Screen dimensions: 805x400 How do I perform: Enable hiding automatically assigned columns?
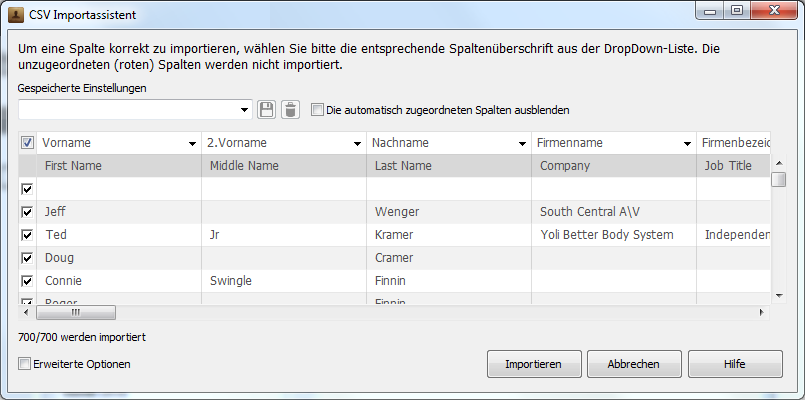tap(318, 110)
